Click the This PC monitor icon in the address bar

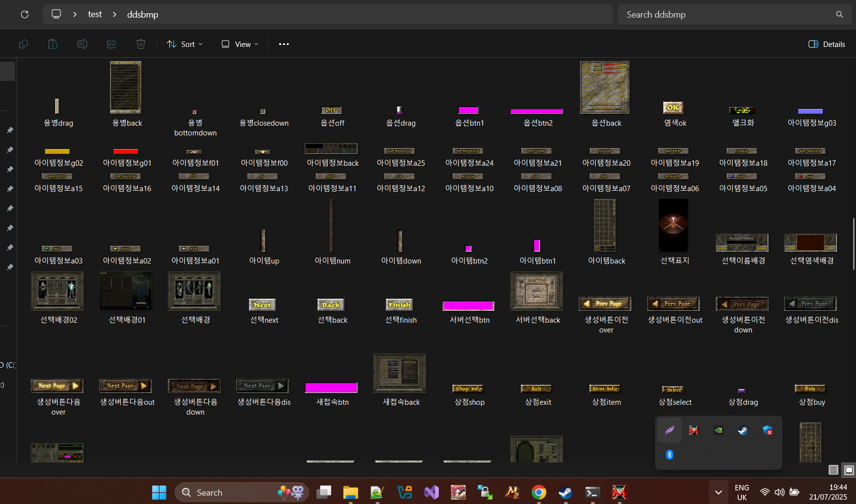(56, 14)
